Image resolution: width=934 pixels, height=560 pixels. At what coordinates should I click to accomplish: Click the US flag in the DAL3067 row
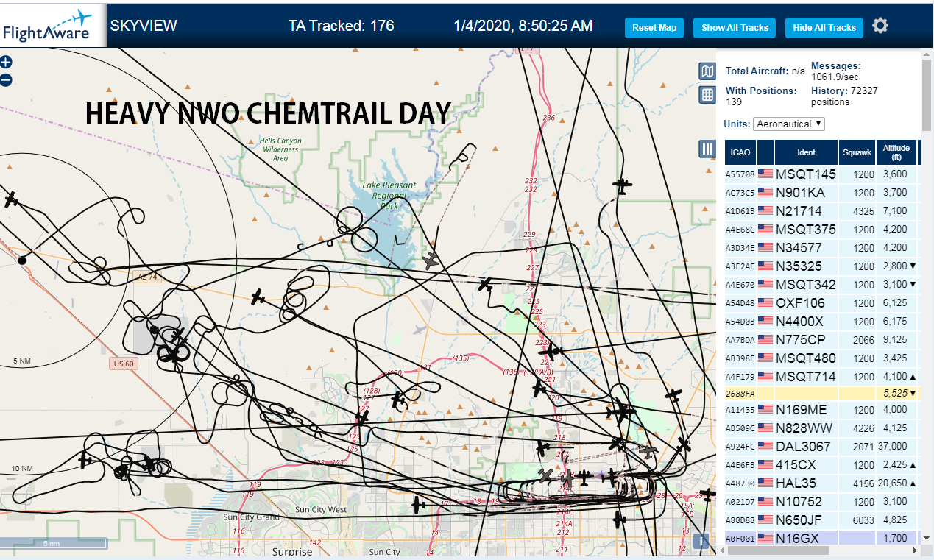coord(765,447)
